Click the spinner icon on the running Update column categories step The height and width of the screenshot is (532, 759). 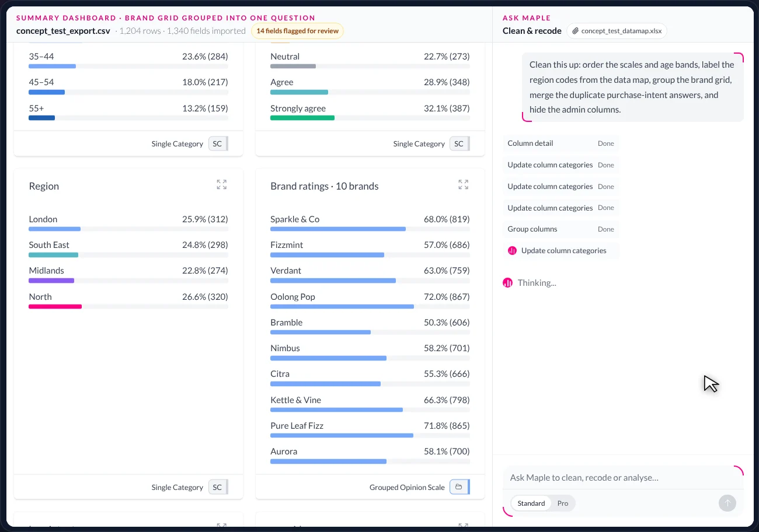point(513,251)
